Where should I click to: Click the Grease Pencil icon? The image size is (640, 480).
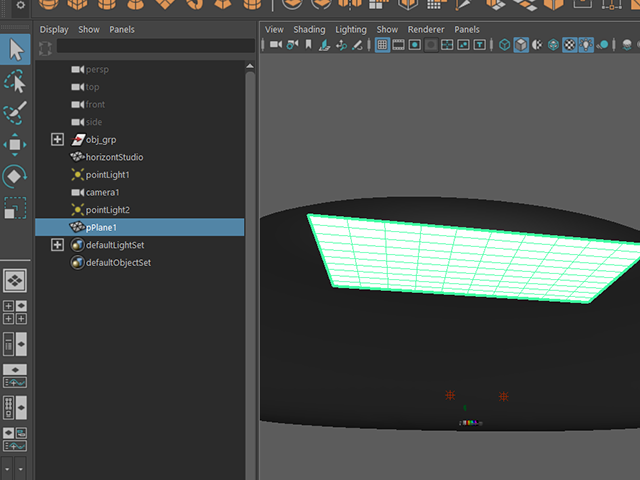[357, 44]
